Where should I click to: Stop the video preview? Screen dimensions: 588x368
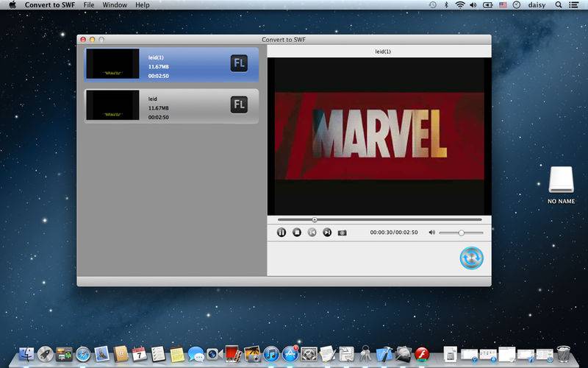click(x=297, y=233)
